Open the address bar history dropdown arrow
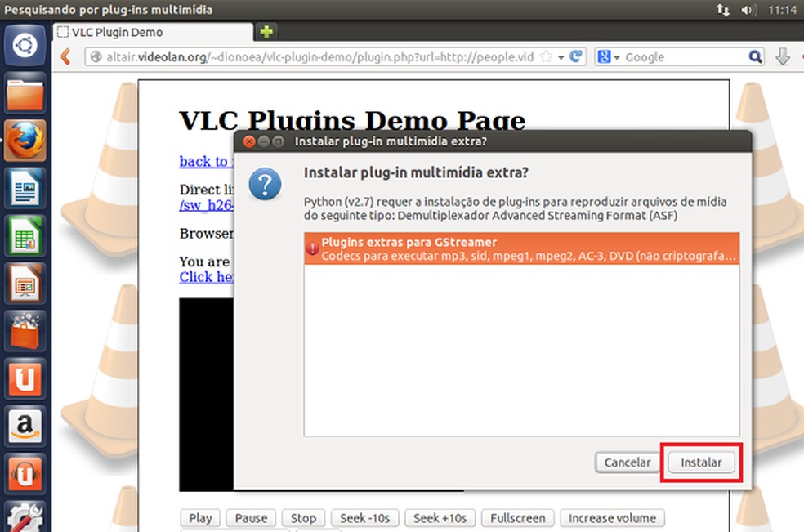Viewport: 804px width, 532px height. (x=562, y=56)
